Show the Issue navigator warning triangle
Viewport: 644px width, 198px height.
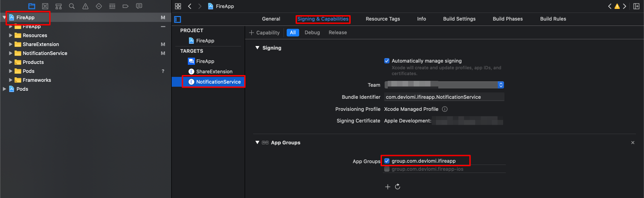85,6
